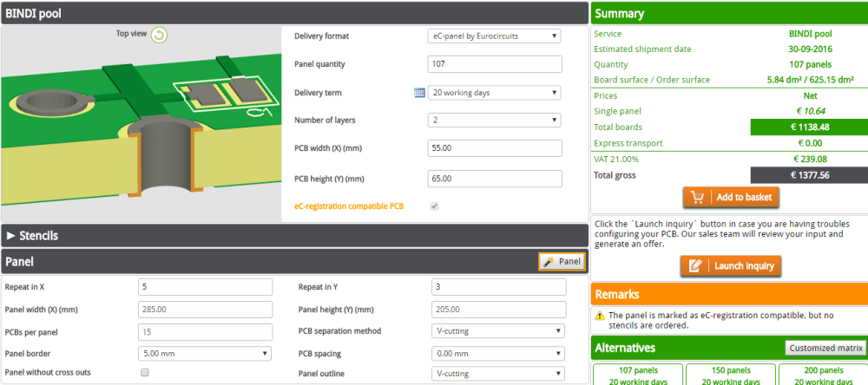Viewport: 868px width, 385px height.
Task: Open the Customized matrix button
Action: (x=825, y=349)
